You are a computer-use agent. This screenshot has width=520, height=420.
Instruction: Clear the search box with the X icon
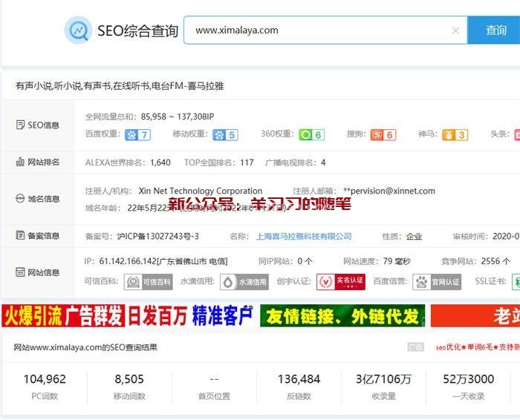click(x=455, y=30)
